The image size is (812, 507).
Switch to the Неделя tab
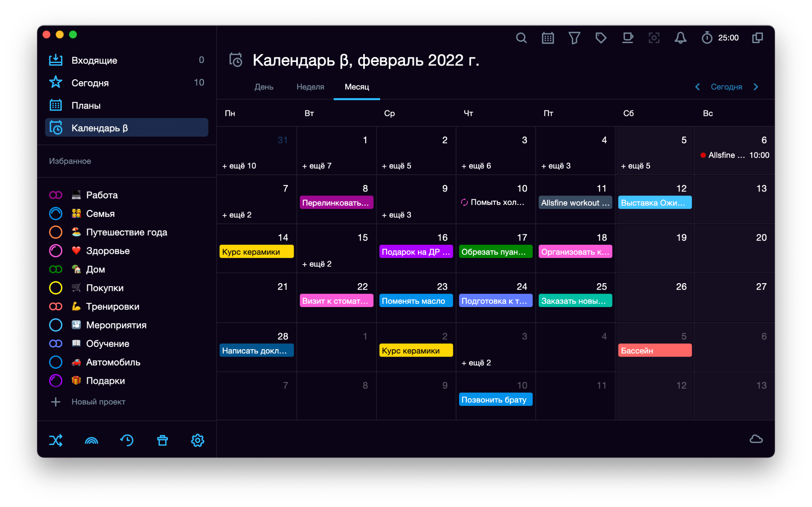point(310,87)
